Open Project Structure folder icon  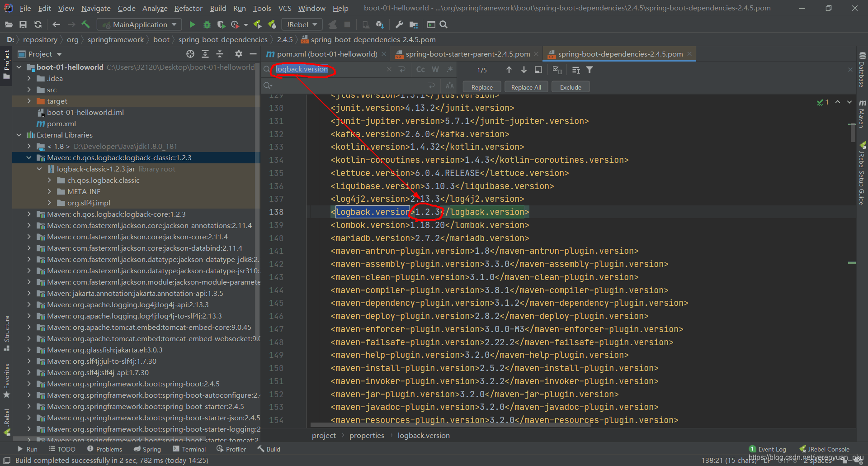click(413, 24)
